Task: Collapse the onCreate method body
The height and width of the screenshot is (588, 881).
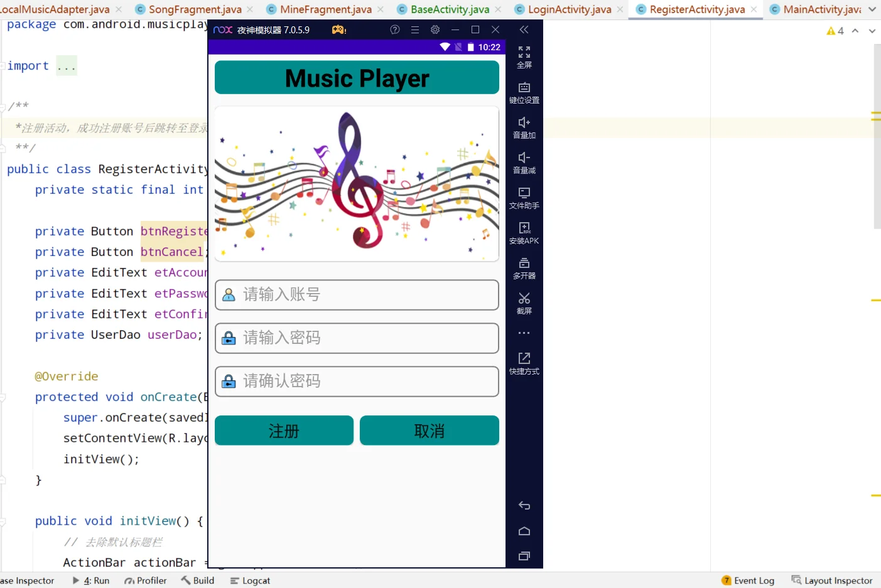Action: (x=3, y=397)
